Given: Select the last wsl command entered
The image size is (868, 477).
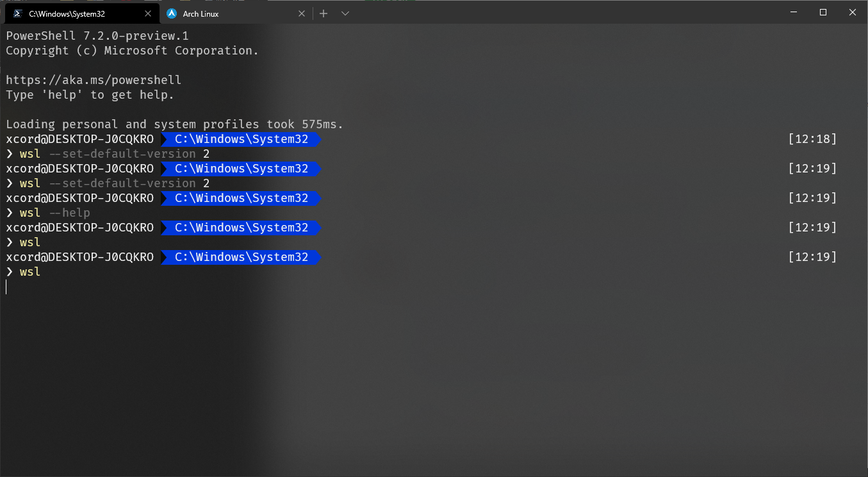Looking at the screenshot, I should (x=29, y=271).
